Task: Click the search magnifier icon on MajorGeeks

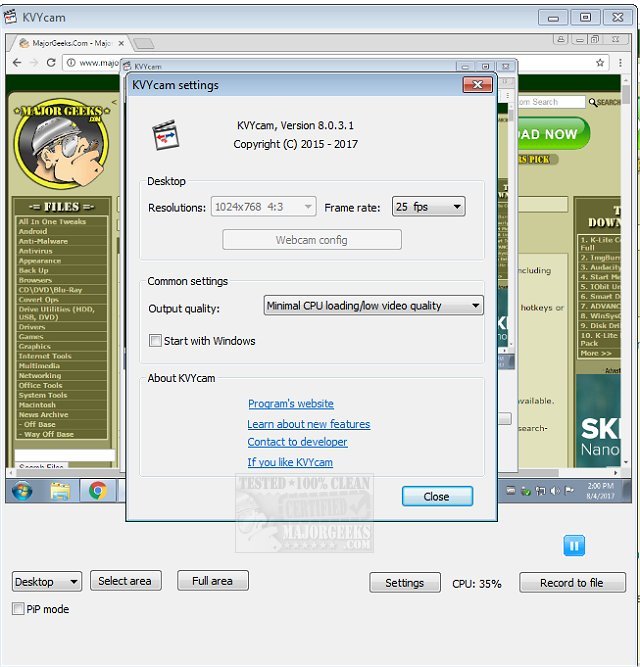Action: click(x=593, y=102)
